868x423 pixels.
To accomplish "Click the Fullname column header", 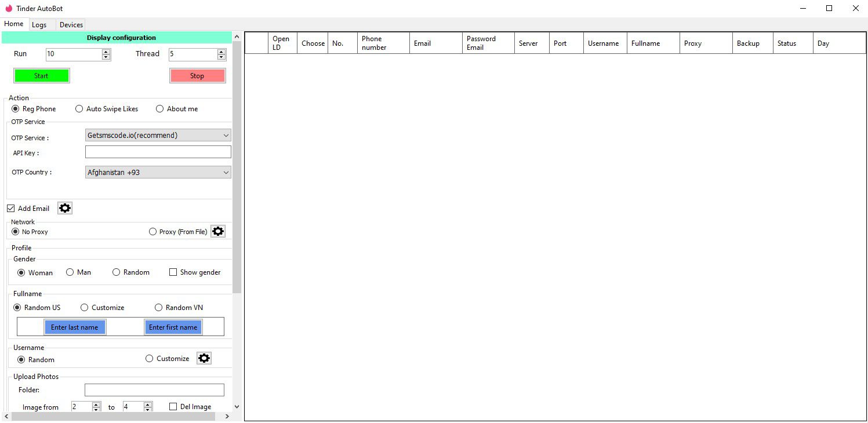I will pyautogui.click(x=653, y=43).
